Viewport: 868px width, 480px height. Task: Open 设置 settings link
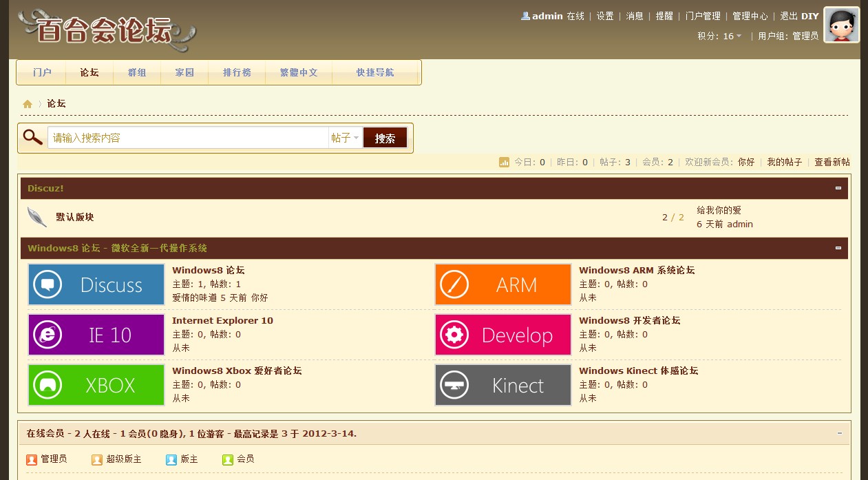(605, 16)
